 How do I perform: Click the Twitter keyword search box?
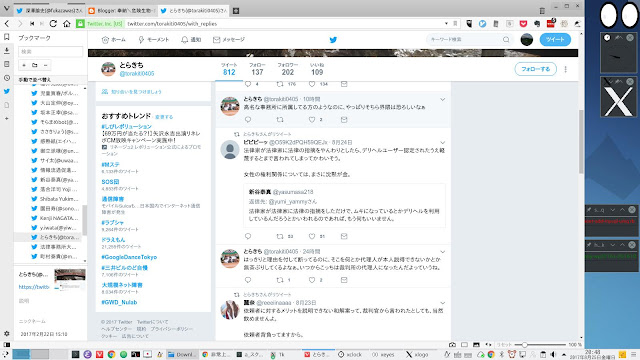[x=469, y=40]
